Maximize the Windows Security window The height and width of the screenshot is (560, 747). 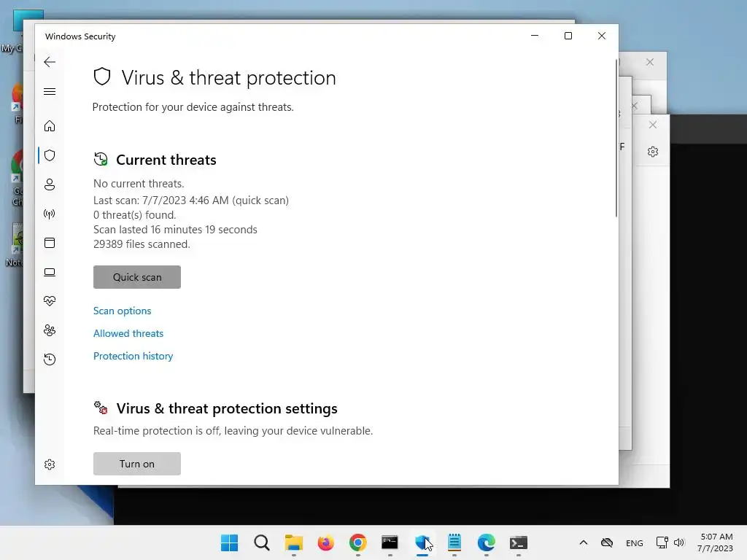[x=568, y=36]
